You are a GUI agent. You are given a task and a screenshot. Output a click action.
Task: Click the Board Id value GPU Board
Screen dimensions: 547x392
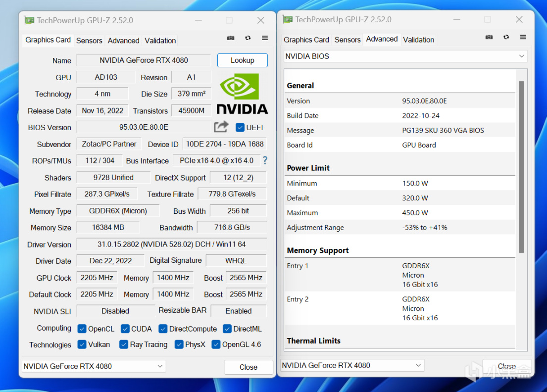point(419,145)
